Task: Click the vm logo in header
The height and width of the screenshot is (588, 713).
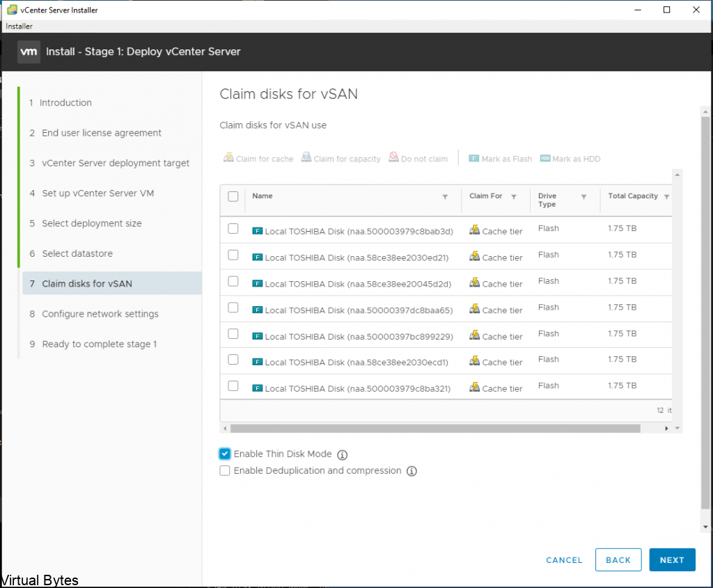Action: (29, 51)
